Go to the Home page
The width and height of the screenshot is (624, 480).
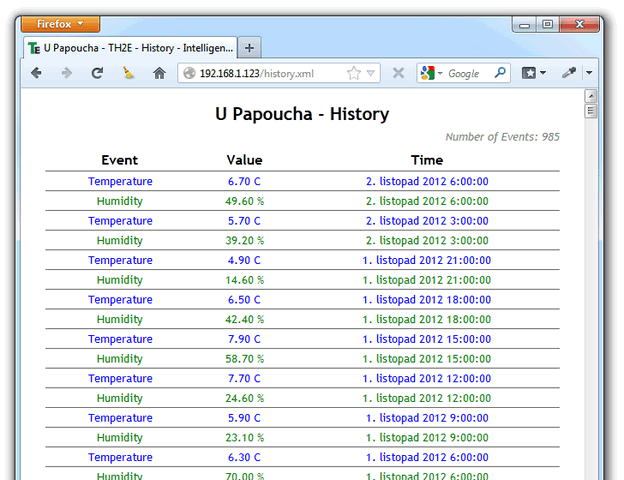(158, 73)
